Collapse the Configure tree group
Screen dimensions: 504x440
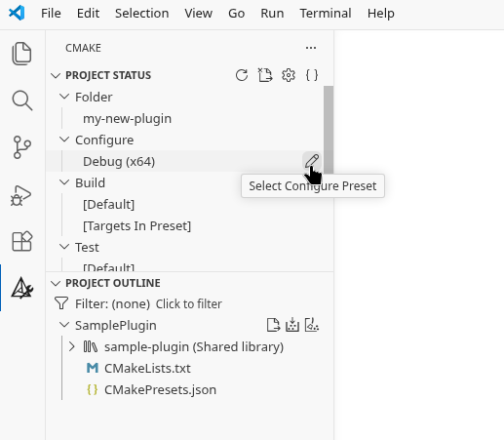64,140
